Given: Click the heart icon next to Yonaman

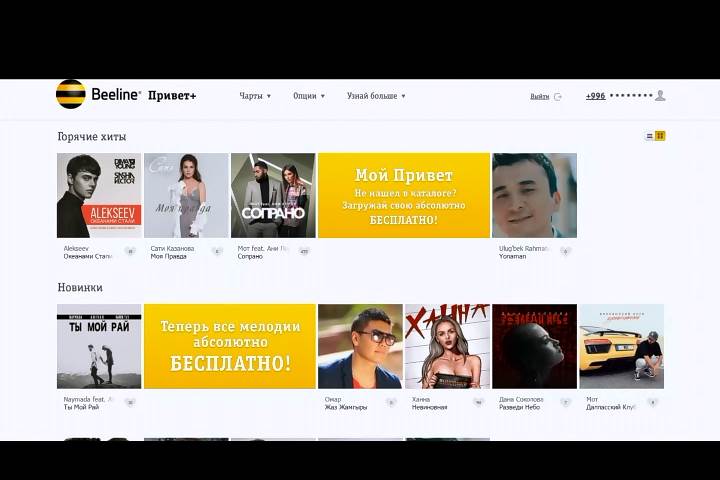Looking at the screenshot, I should coord(566,251).
